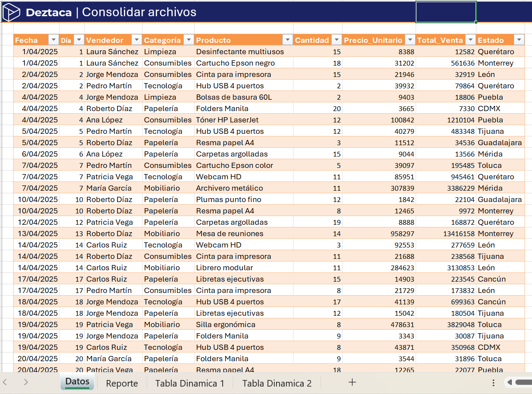Select date cell 6/04/2025
Screen dimensions: 532x394
(36, 154)
